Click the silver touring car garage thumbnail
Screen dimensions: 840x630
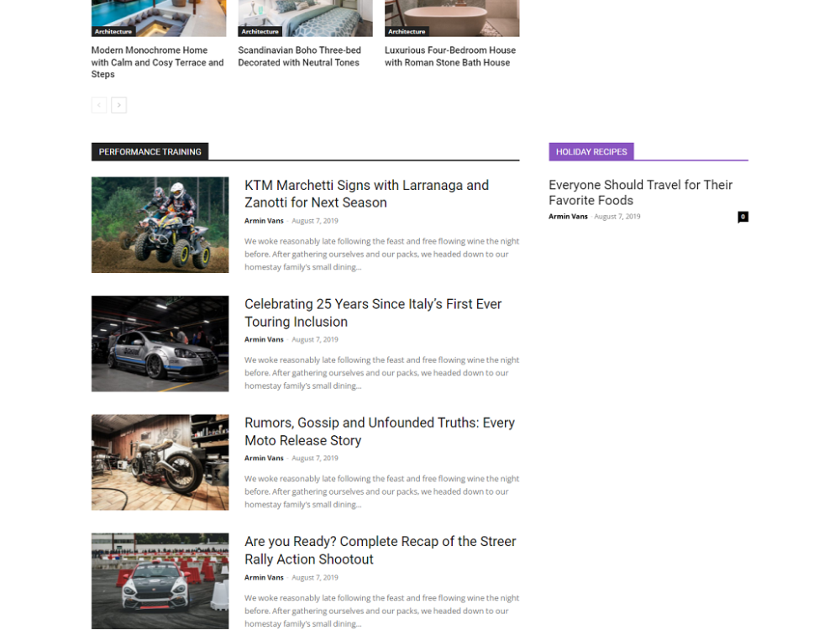[160, 344]
